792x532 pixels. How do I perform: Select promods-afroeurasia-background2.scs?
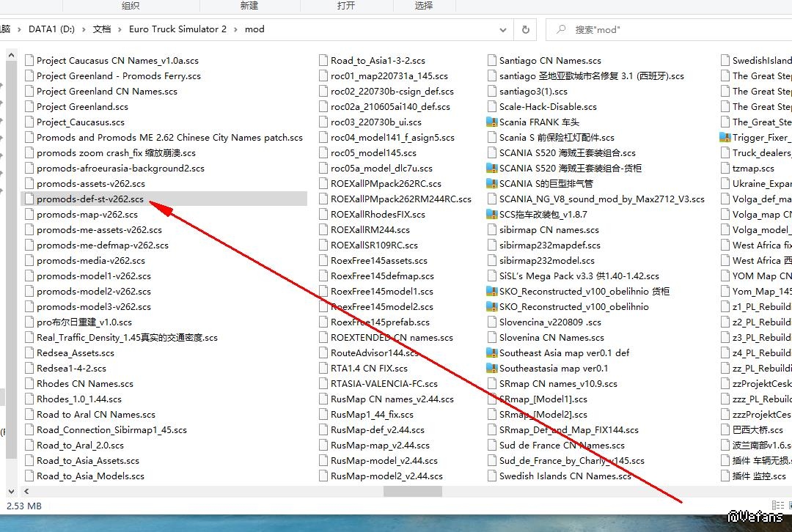(121, 168)
